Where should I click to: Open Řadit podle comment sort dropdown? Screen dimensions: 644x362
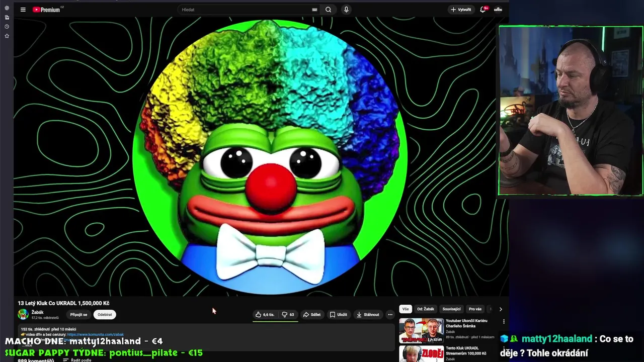[x=78, y=360]
